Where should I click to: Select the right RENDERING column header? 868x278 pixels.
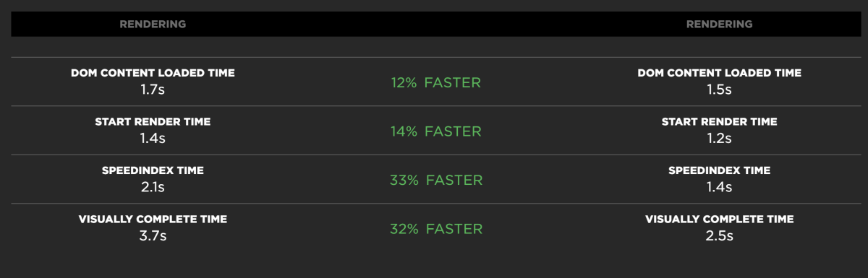[x=720, y=24]
